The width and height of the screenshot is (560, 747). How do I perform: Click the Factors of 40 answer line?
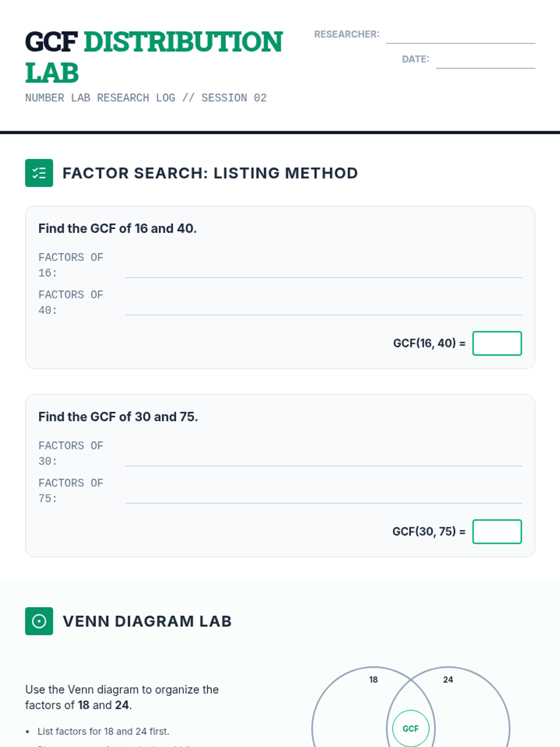pyautogui.click(x=323, y=308)
